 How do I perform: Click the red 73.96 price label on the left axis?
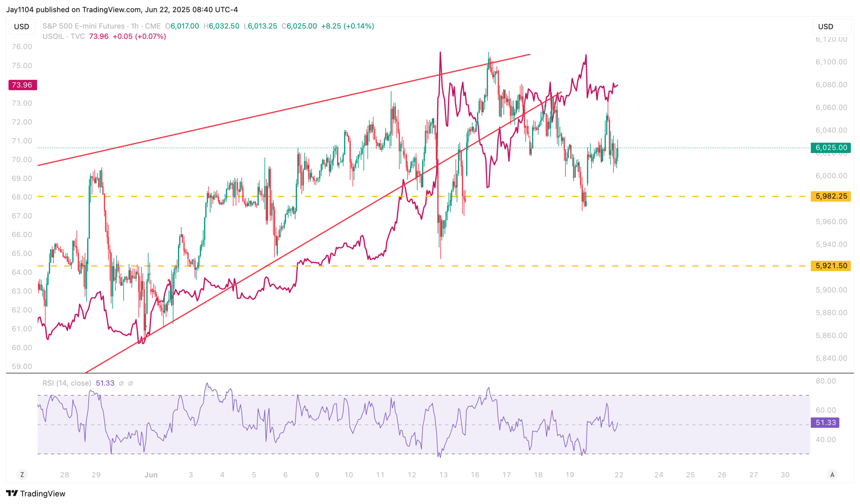click(23, 85)
